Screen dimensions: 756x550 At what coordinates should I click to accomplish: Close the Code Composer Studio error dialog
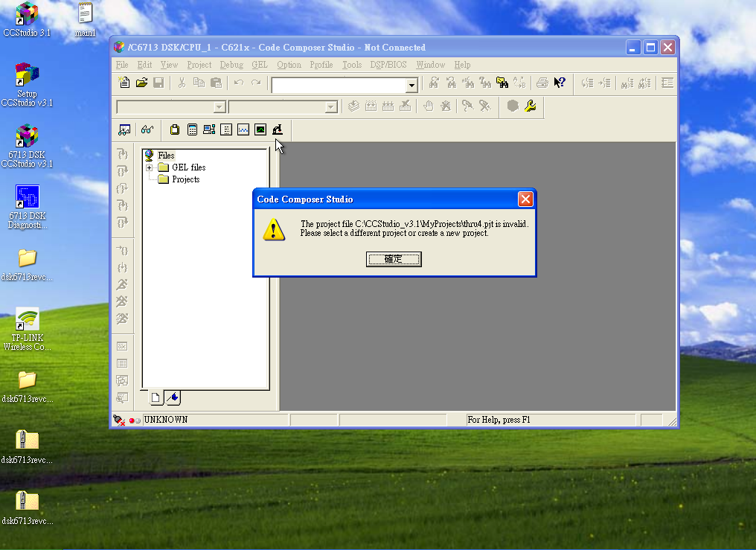click(x=525, y=199)
